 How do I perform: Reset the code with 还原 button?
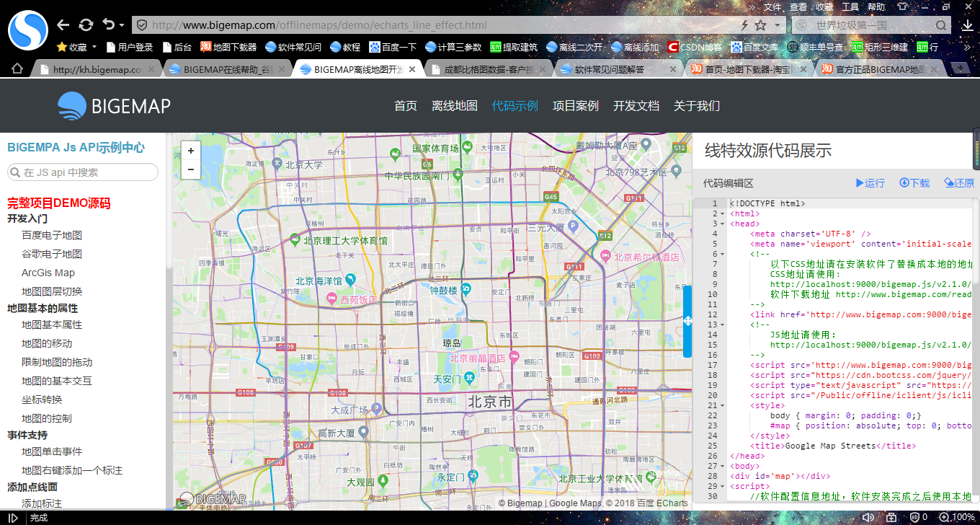point(959,183)
